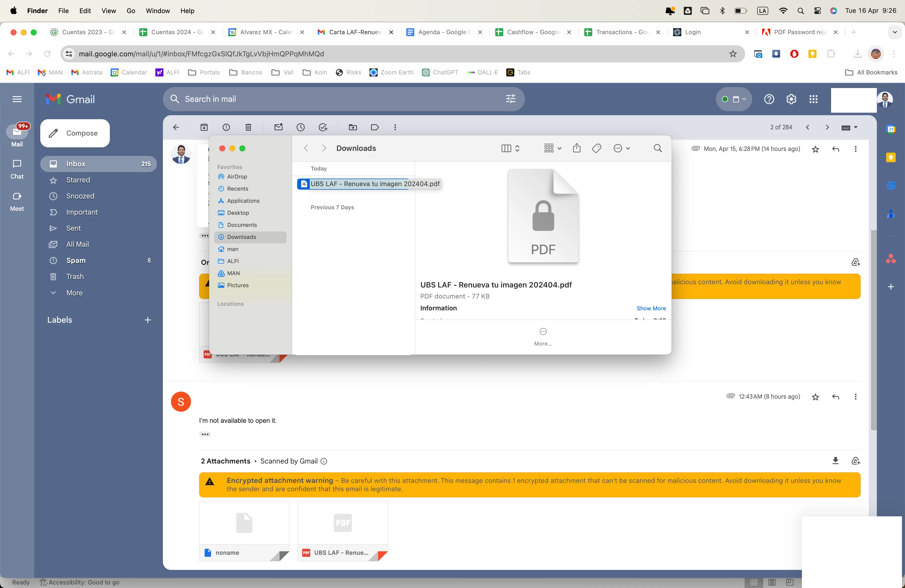Star the 12:43 AM message

(x=815, y=397)
